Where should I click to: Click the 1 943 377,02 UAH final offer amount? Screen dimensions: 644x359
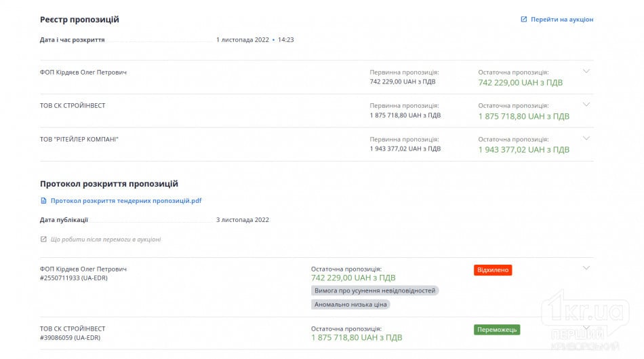pos(523,150)
